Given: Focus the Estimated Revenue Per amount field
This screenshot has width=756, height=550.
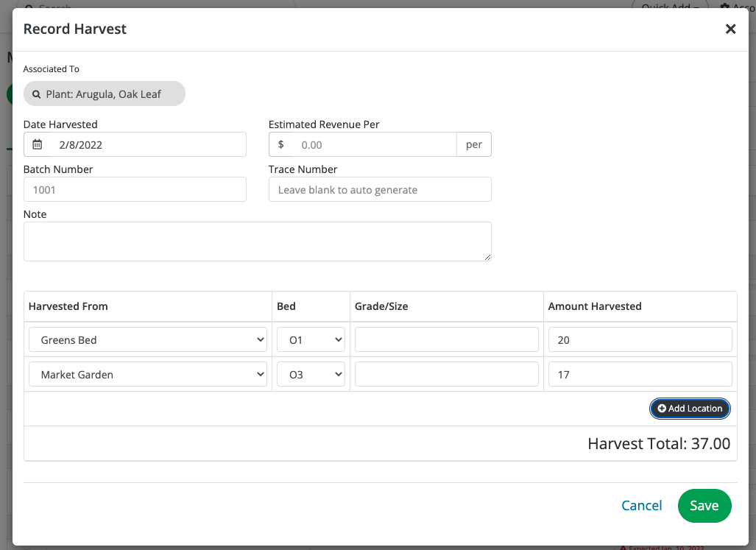Looking at the screenshot, I should point(374,145).
